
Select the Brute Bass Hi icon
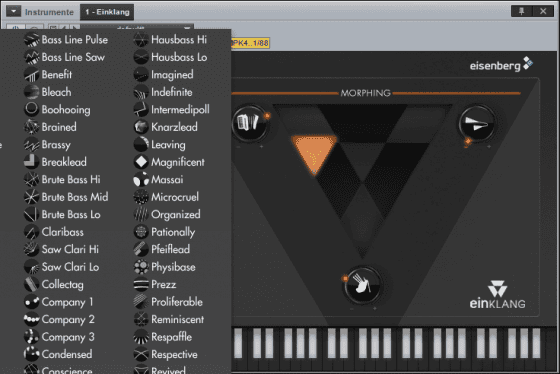point(31,179)
